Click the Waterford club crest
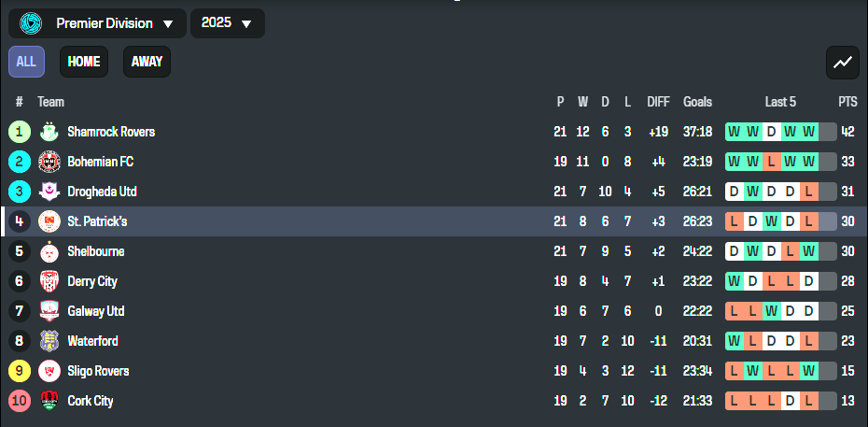The width and height of the screenshot is (868, 427). (x=49, y=341)
